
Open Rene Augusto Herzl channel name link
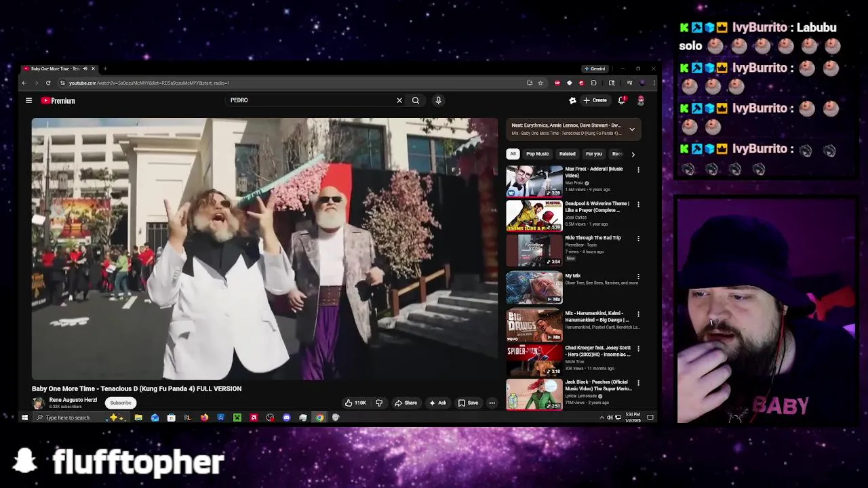tap(73, 400)
